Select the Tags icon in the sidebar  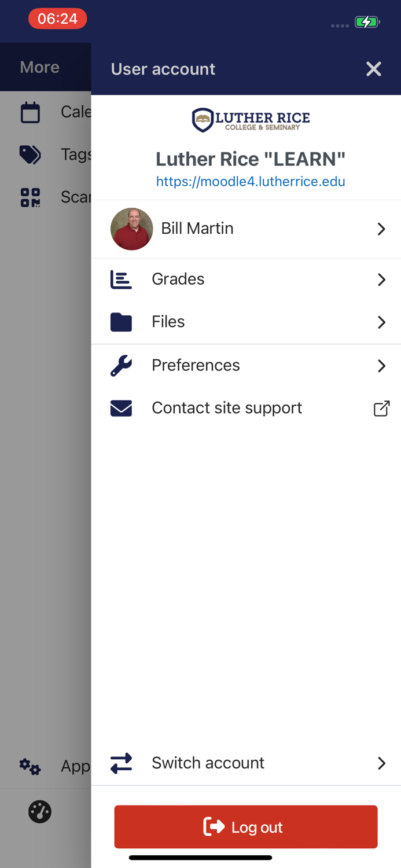coord(30,155)
